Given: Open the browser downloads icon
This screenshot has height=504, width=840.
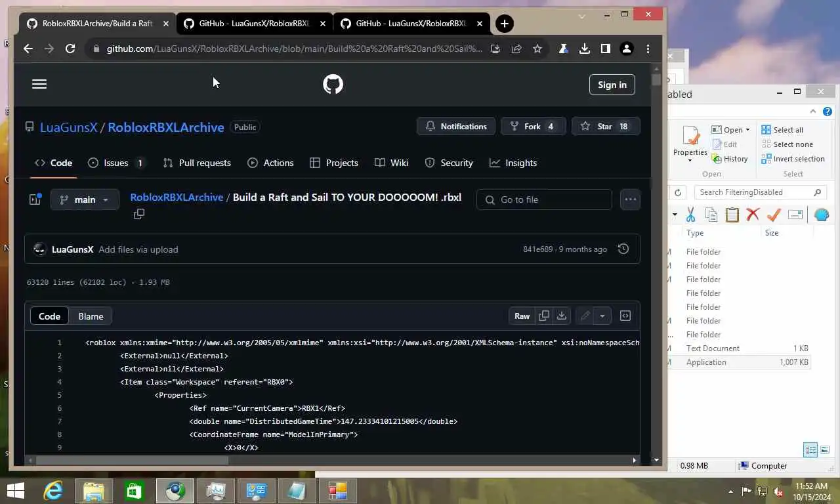Looking at the screenshot, I should (584, 49).
